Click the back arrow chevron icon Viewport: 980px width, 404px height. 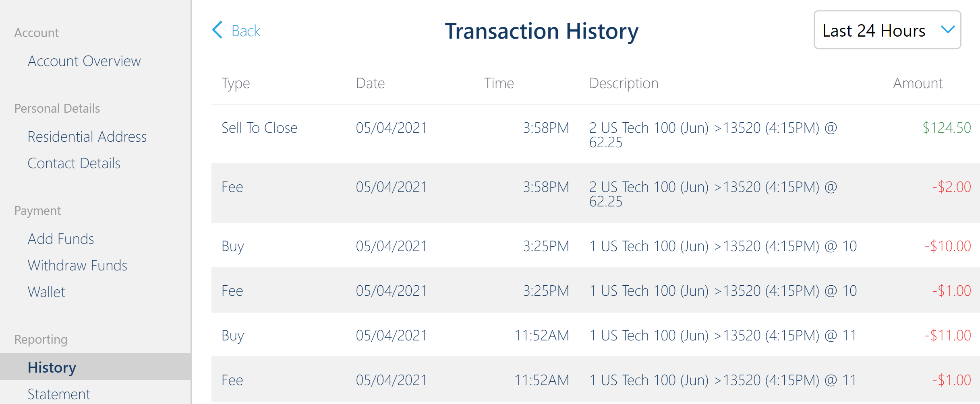click(x=218, y=30)
